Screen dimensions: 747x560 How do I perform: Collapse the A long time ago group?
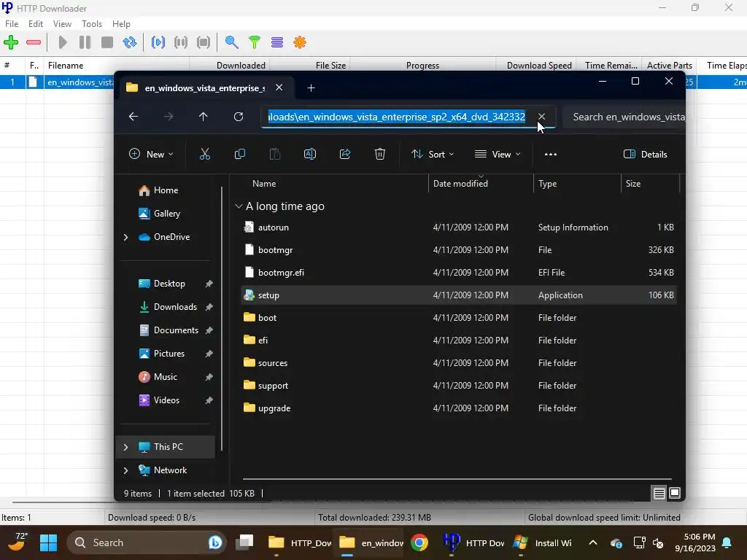(x=239, y=206)
